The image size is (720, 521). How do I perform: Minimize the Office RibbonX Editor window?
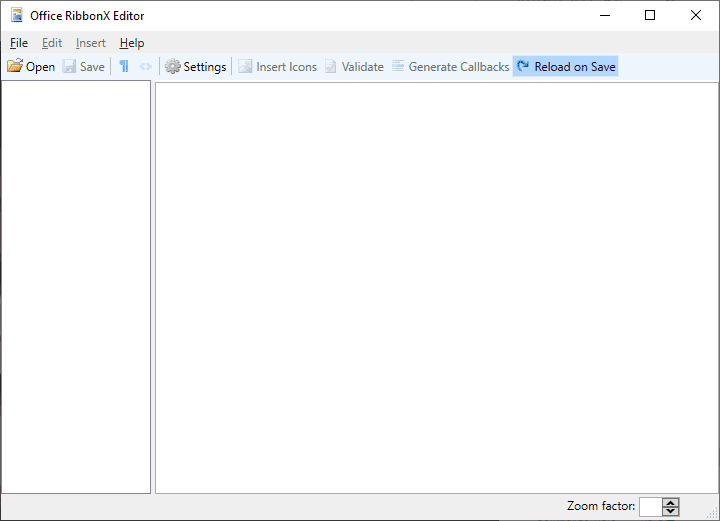tap(605, 15)
